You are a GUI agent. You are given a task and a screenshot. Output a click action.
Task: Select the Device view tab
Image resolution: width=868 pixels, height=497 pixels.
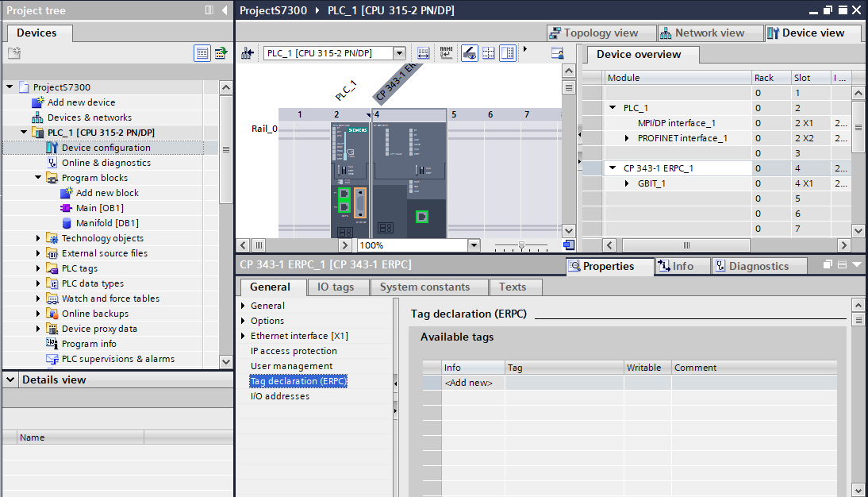point(812,33)
